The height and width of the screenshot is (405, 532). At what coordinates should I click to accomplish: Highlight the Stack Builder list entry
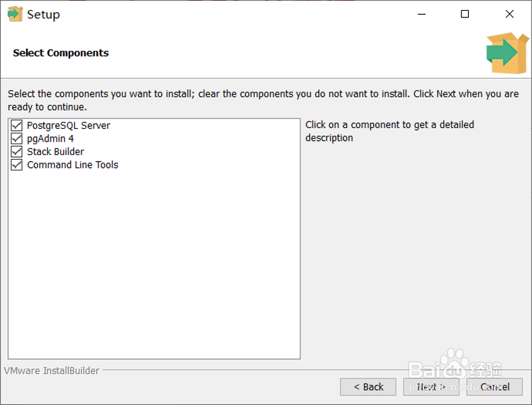pyautogui.click(x=55, y=152)
